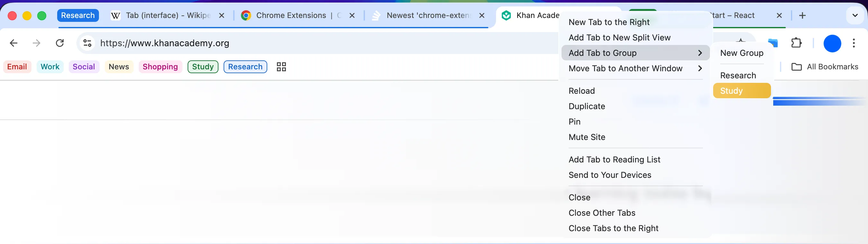Viewport: 868px width, 244px height.
Task: Close the Chrome Extensions tab
Action: click(352, 15)
